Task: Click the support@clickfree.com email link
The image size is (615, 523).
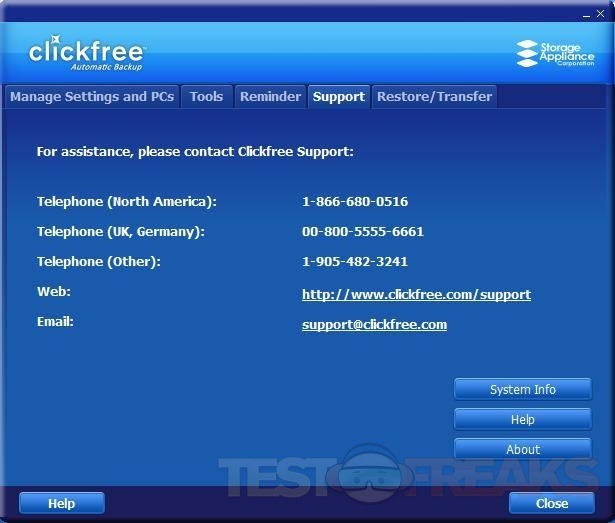Action: 374,325
